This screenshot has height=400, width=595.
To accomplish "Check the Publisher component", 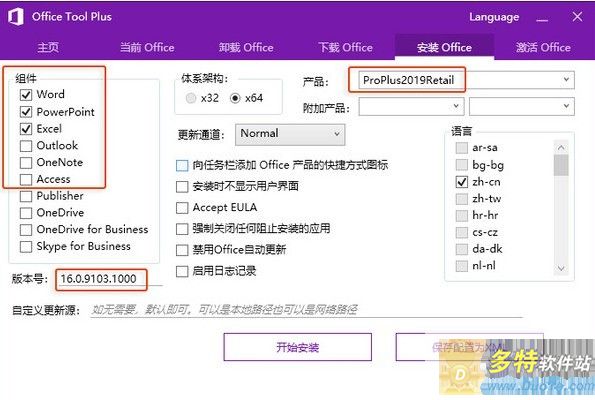I will [26, 196].
